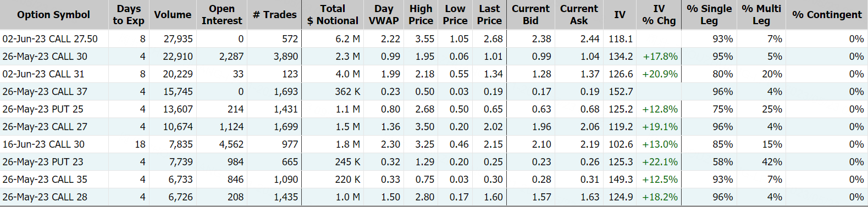
Task: Sort by the Option Symbol column header
Action: 53,15
